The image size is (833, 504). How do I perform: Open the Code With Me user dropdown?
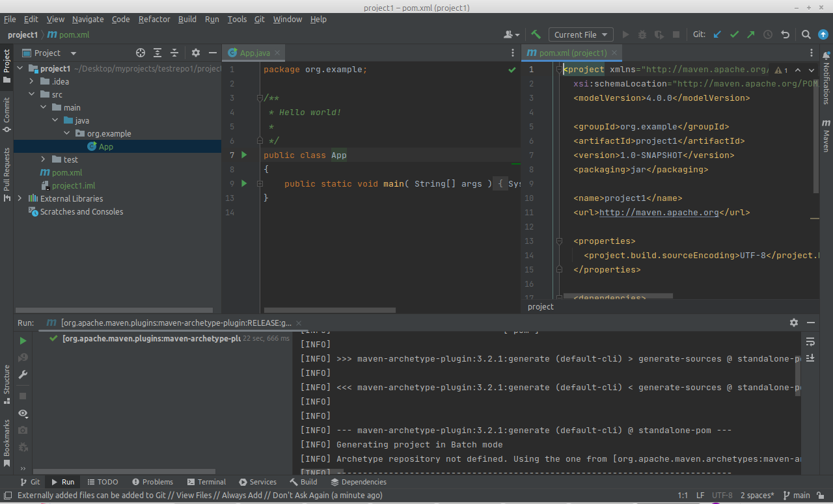coord(512,34)
